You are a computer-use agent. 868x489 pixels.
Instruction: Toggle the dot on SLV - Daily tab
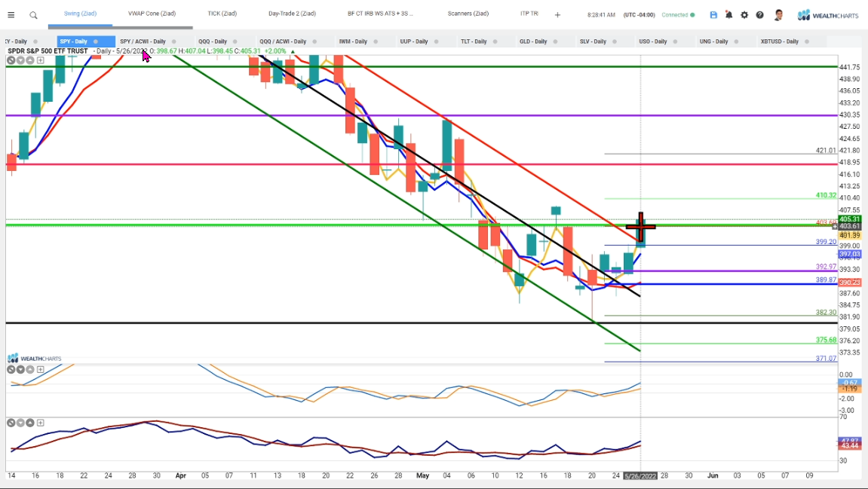(615, 41)
